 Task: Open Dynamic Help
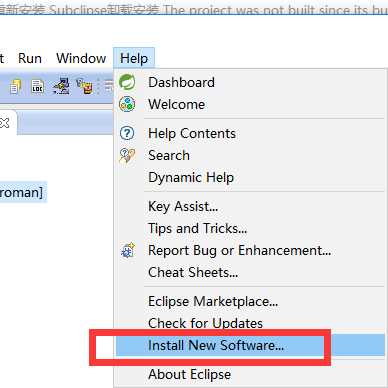pyautogui.click(x=250, y=177)
